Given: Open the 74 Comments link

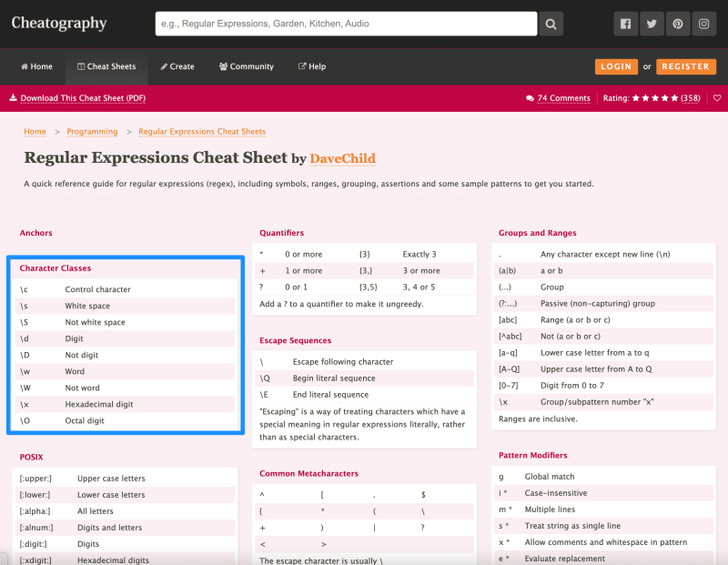Looking at the screenshot, I should point(563,98).
